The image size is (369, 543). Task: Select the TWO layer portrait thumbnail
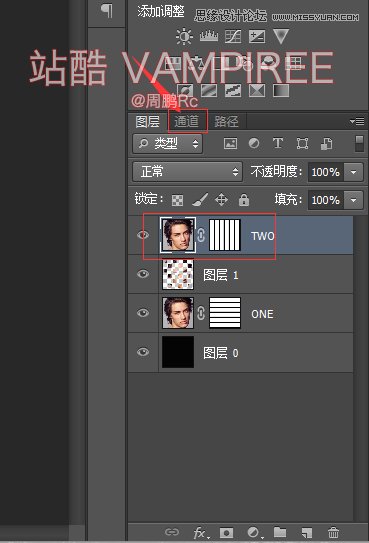tap(178, 235)
